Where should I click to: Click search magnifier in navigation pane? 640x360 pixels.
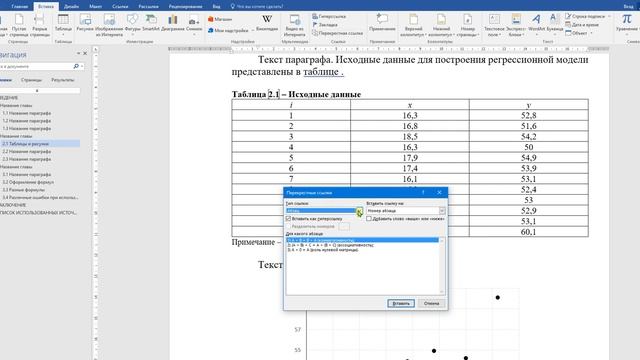point(76,66)
